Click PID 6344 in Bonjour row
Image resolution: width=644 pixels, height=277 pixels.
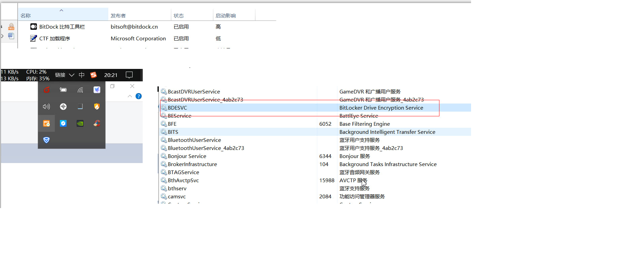click(325, 156)
